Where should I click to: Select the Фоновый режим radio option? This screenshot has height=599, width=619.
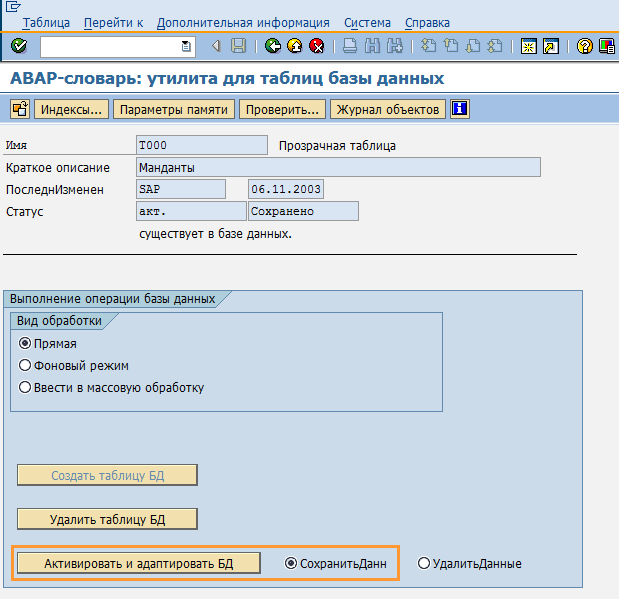(x=26, y=365)
